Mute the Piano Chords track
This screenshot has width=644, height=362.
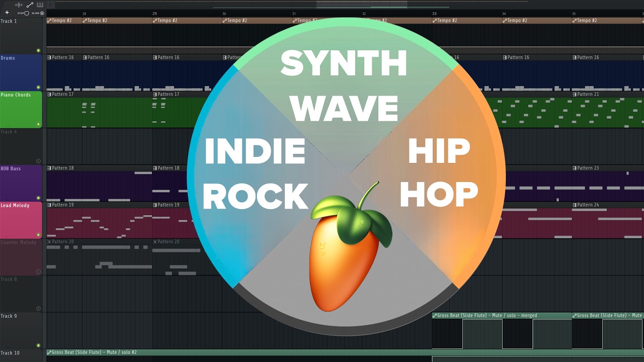[x=38, y=124]
